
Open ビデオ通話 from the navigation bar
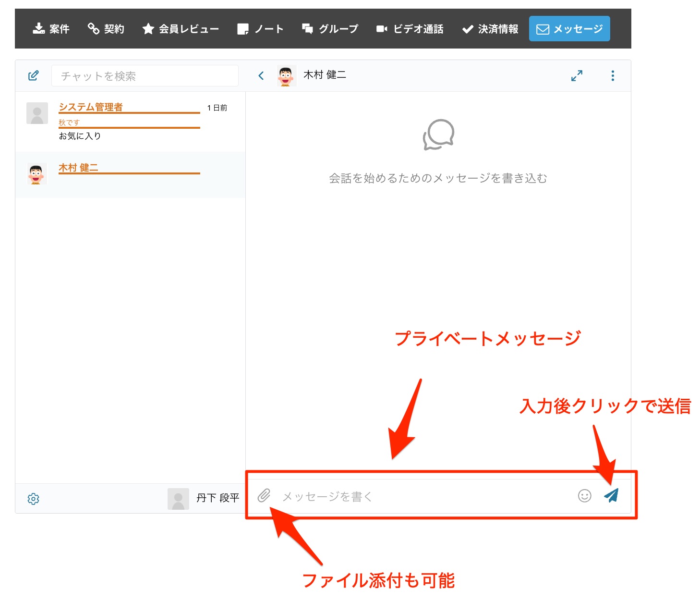coord(410,29)
